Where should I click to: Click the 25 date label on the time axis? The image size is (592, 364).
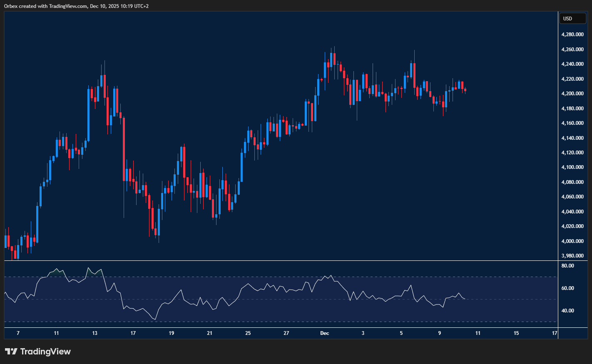click(248, 333)
